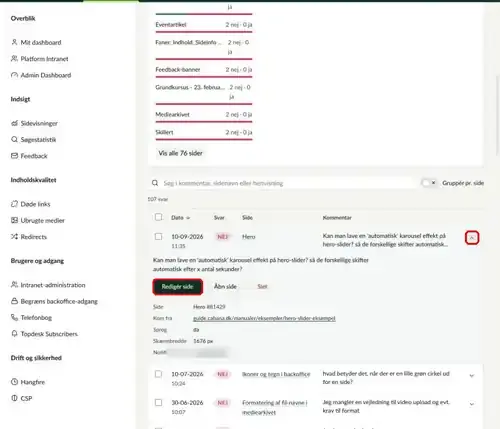
Task: Click the Platform Intranet users icon
Action: (14, 59)
